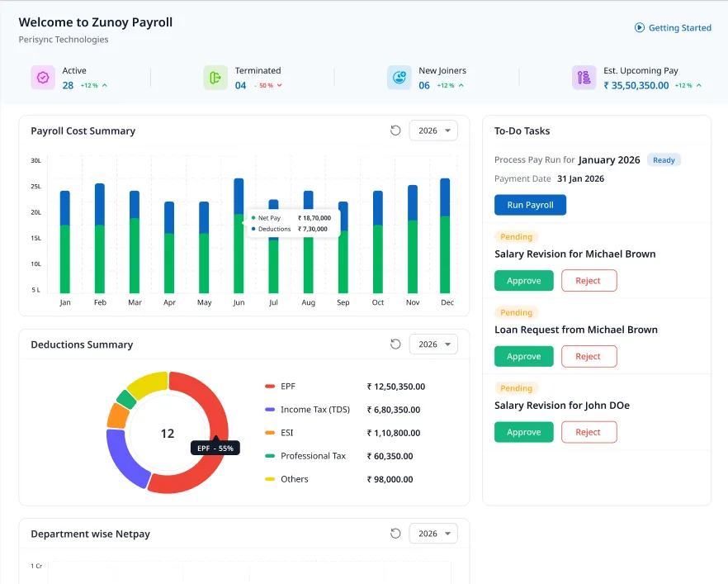The width and height of the screenshot is (728, 584).
Task: Click the 06 New Joiners count value
Action: pos(424,85)
